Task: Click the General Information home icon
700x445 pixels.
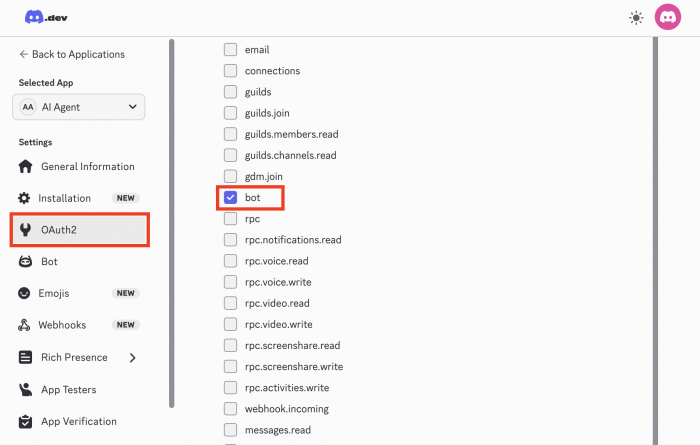Action: point(25,166)
